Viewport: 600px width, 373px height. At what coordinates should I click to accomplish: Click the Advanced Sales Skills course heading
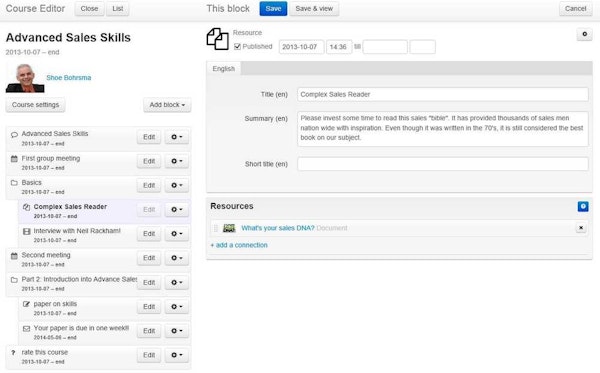68,37
